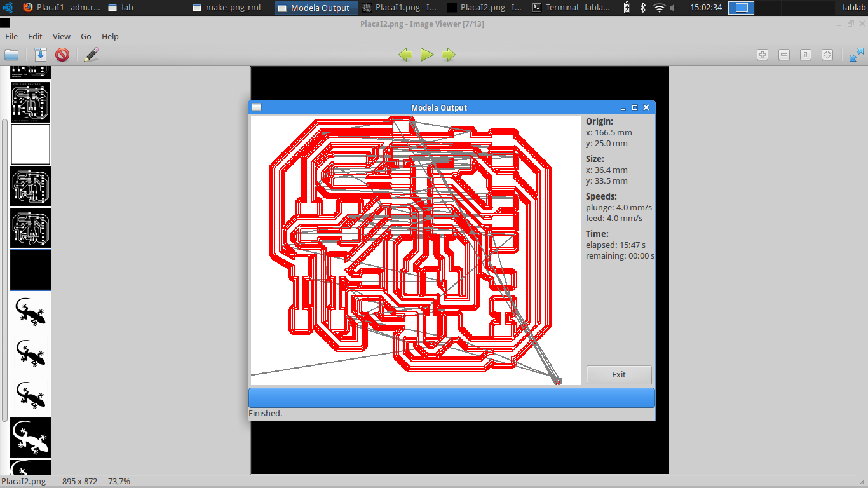Click the red toolpath preview in Modela Output
The width and height of the screenshot is (868, 488).
coord(416,250)
